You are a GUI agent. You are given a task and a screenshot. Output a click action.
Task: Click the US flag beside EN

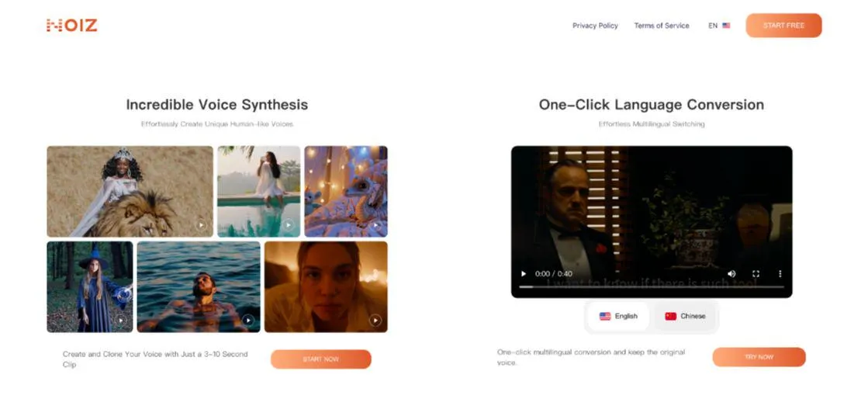coord(726,26)
